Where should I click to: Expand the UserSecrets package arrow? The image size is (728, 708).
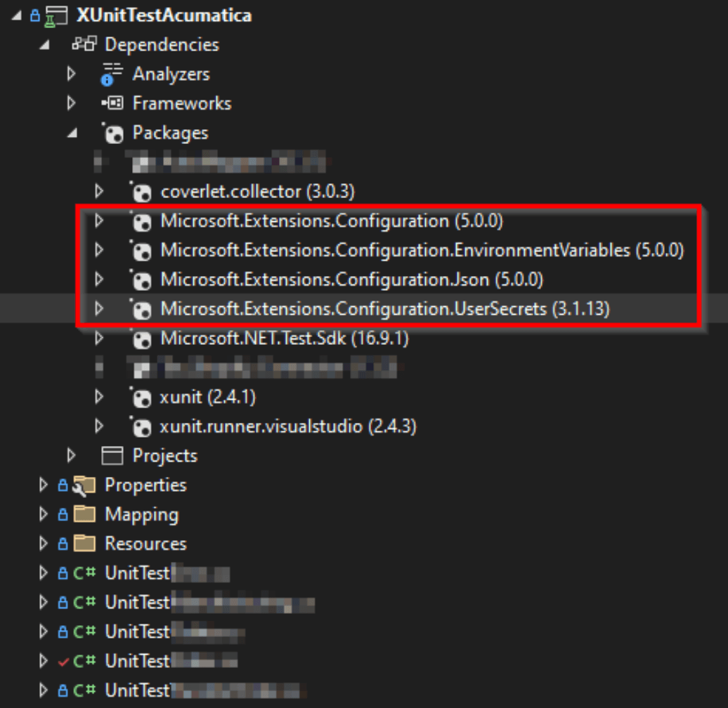point(99,308)
